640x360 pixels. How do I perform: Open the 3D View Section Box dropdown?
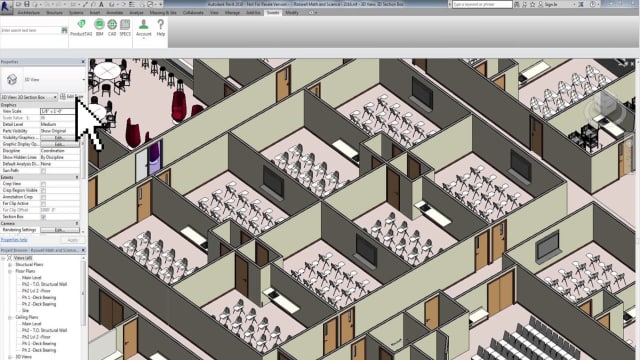coord(29,97)
